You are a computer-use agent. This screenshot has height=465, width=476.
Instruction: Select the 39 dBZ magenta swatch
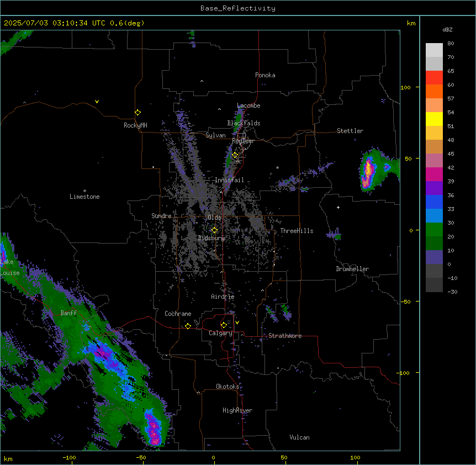click(434, 174)
